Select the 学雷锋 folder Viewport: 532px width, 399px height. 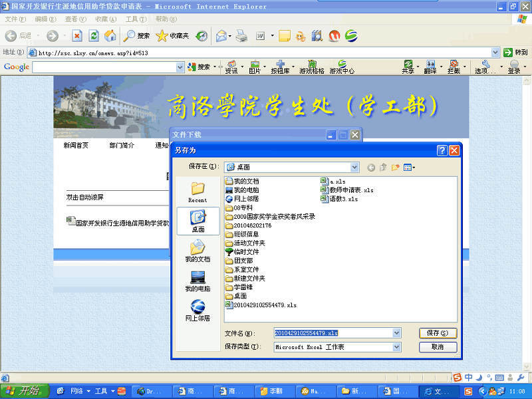coord(243,287)
